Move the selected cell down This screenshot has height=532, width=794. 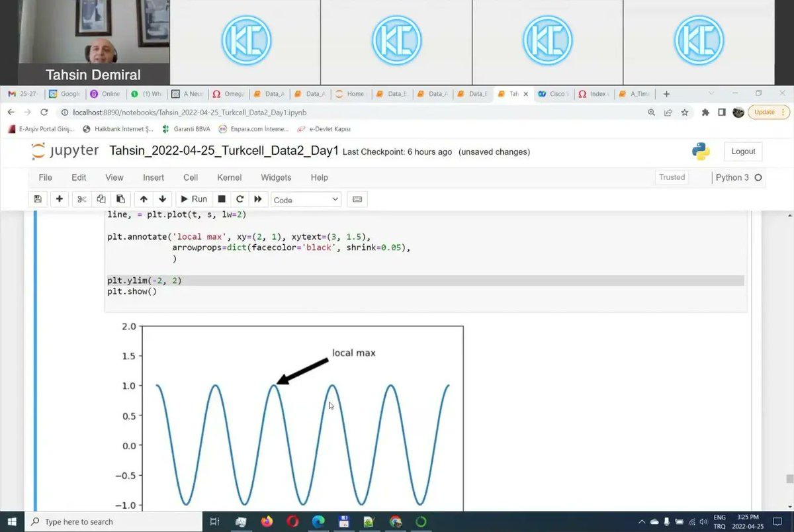tap(163, 199)
